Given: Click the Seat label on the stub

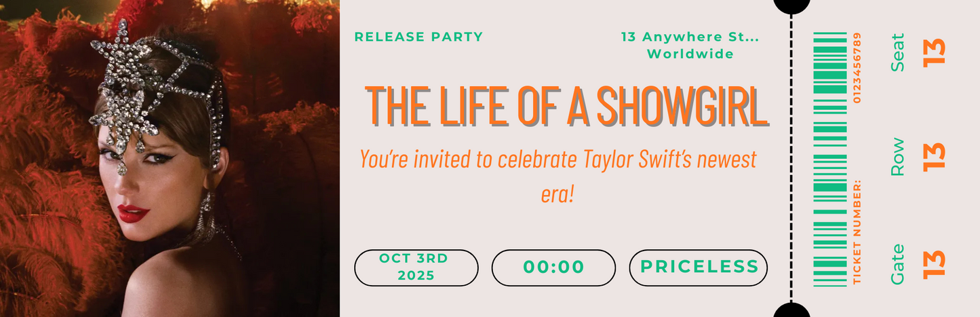Looking at the screenshot, I should click(898, 52).
